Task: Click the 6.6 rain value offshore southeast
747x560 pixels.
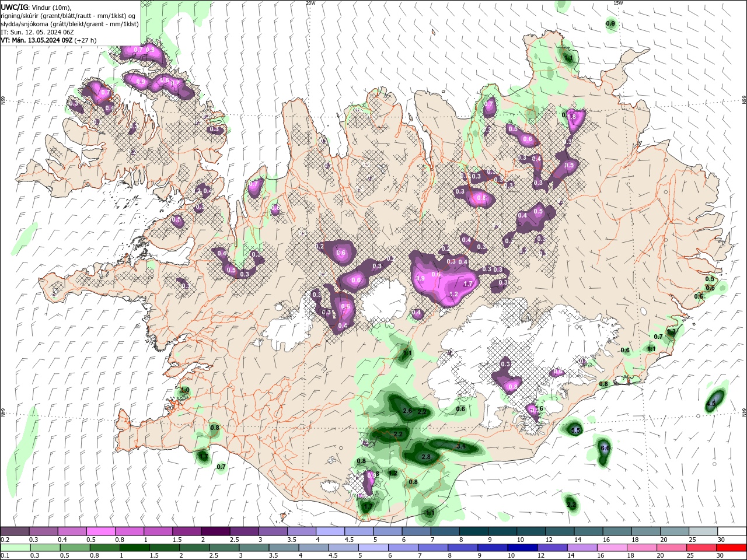Action: [605, 448]
